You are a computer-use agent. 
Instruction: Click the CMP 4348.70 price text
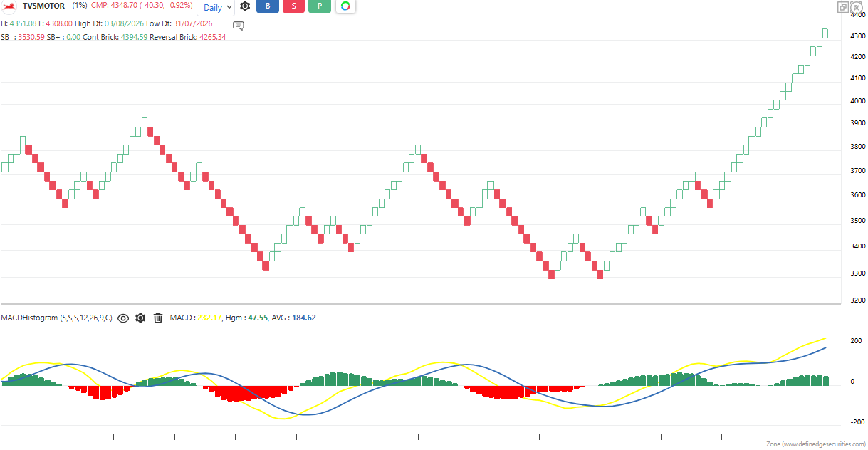tap(142, 6)
